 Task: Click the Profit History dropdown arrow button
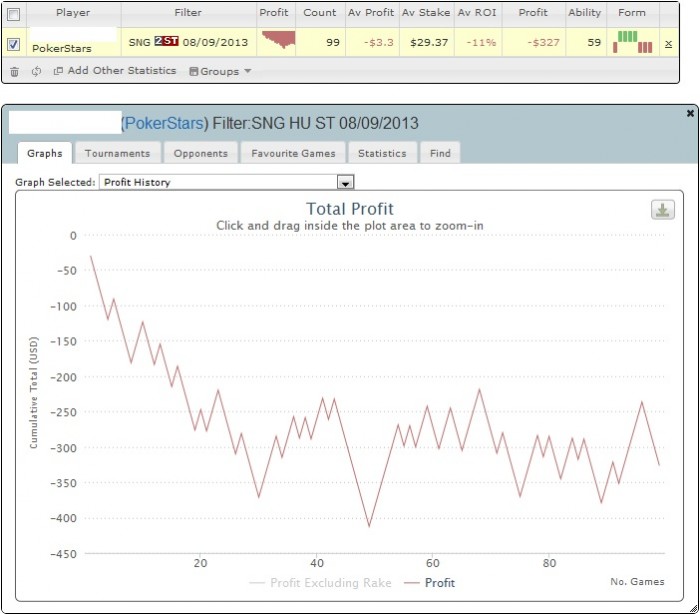click(x=346, y=183)
